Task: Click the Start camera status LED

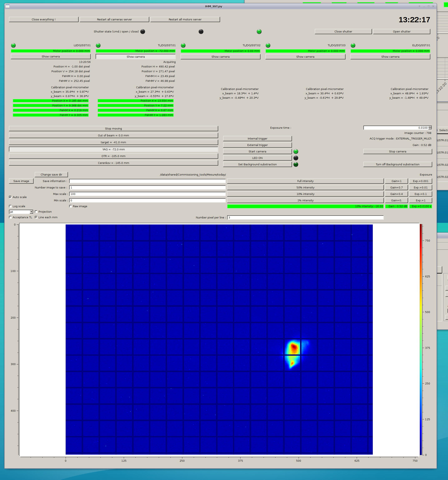Action: click(x=295, y=152)
